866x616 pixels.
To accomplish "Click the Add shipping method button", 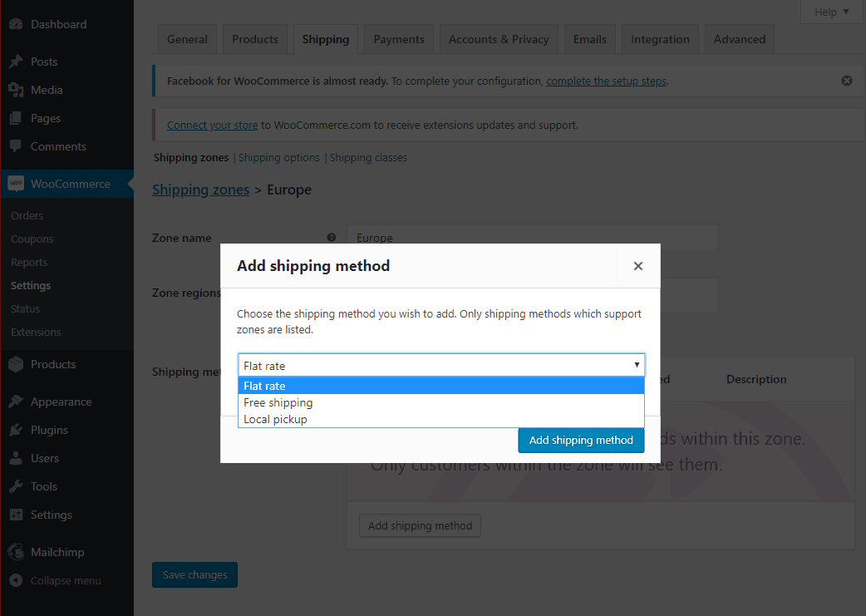I will 580,440.
